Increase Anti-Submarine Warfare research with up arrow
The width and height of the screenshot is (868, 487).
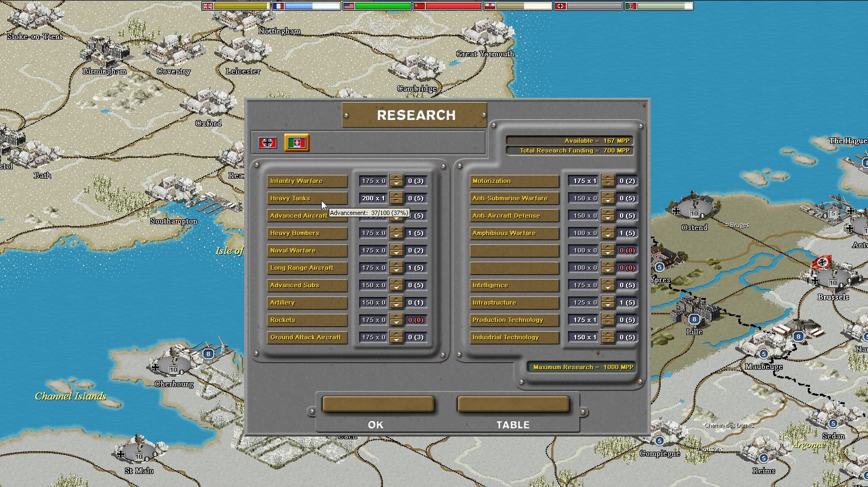pyautogui.click(x=608, y=195)
